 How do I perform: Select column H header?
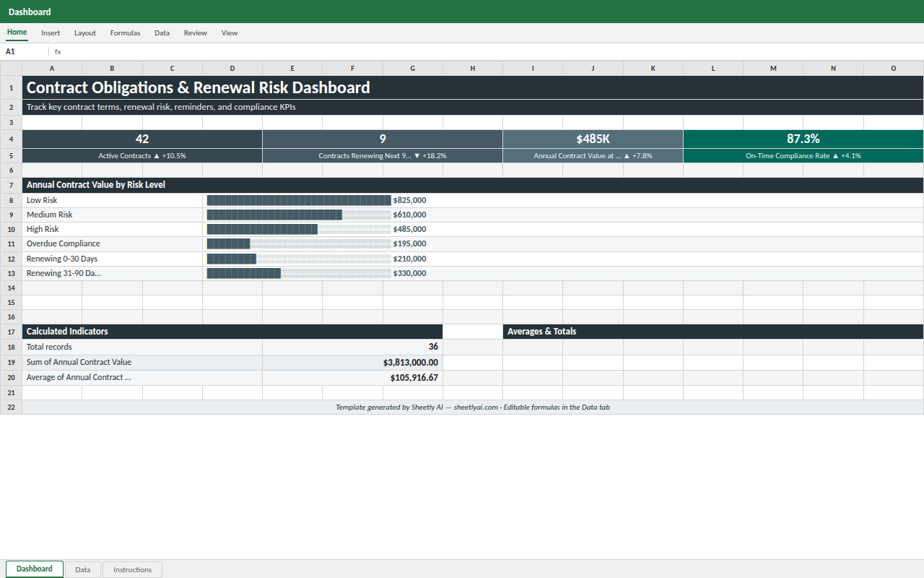[473, 68]
